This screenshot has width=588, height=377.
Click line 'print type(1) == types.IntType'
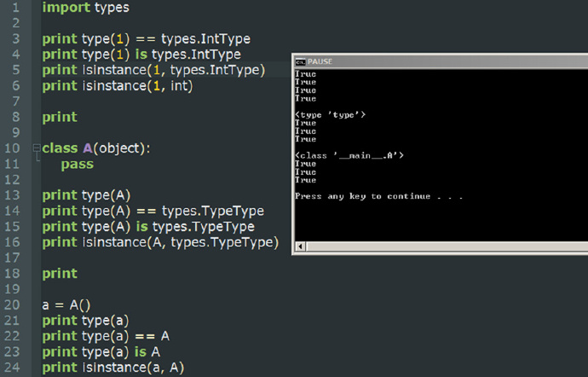click(x=147, y=39)
